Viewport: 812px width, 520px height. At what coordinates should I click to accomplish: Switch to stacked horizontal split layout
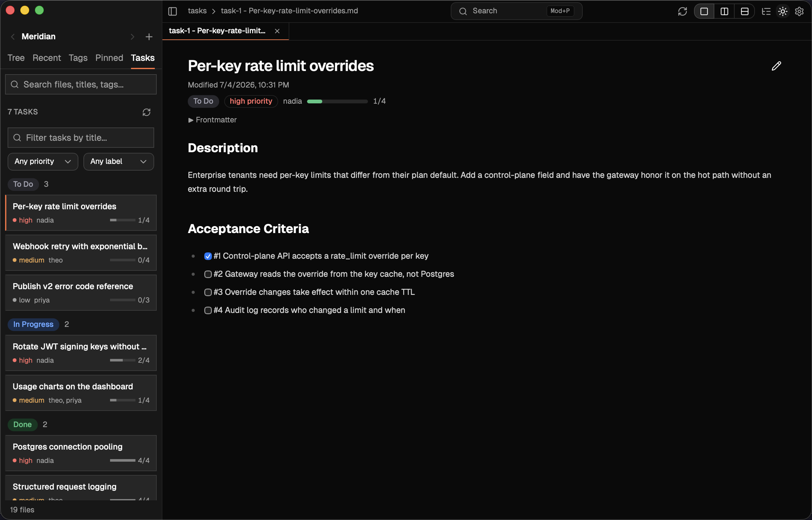point(744,11)
